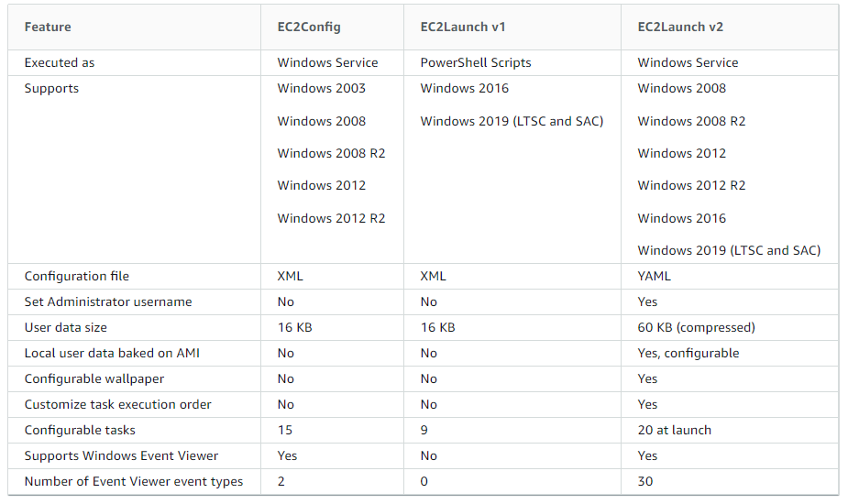The width and height of the screenshot is (848, 504).
Task: Select the EC2Launch v2 column header
Action: 680,27
